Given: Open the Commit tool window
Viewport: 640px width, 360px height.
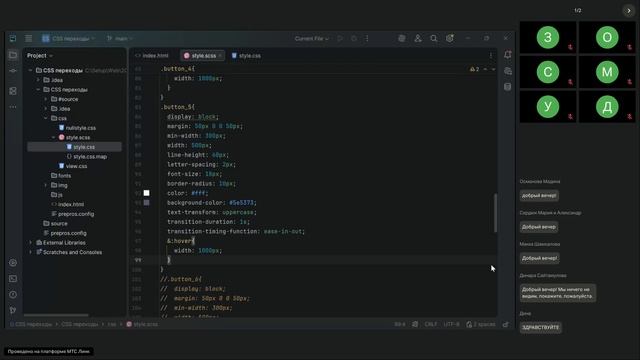Looking at the screenshot, I should point(13,71).
